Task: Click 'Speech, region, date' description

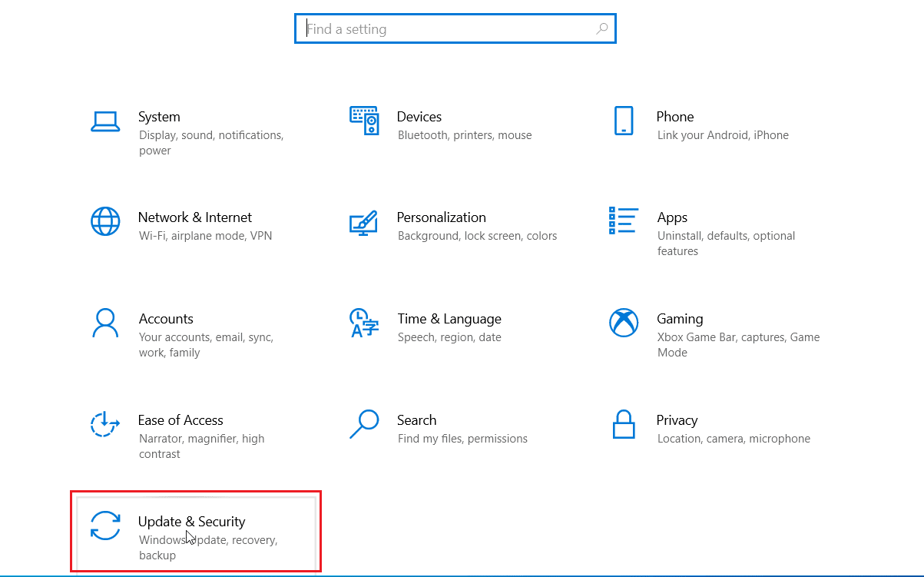Action: tap(449, 337)
